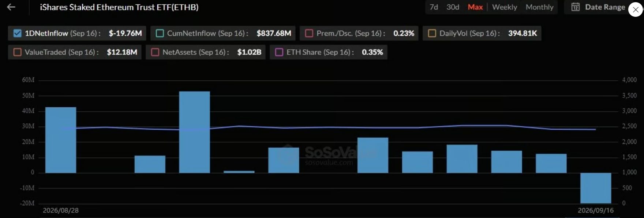Uncheck the 1DNetInflow series checkbox
This screenshot has height=218, width=644.
17,33
